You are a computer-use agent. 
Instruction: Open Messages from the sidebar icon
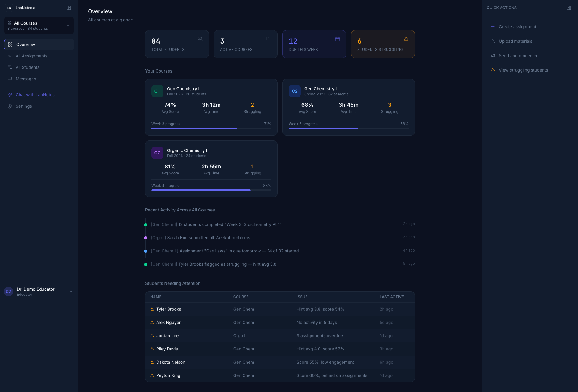tap(10, 79)
